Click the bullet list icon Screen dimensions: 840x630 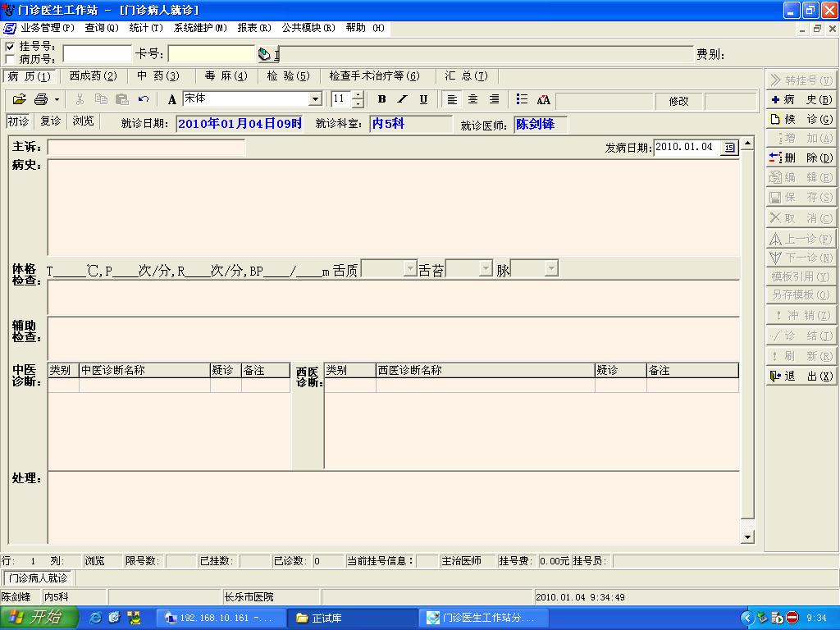coord(522,99)
